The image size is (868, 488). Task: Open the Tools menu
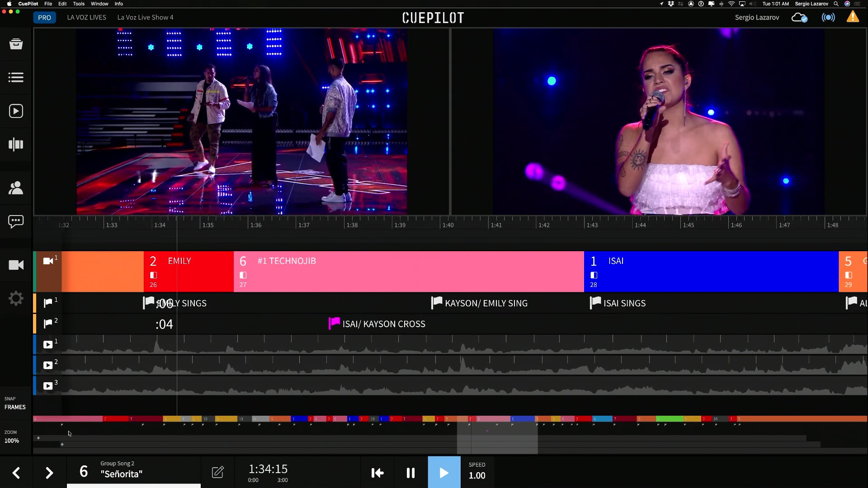click(79, 4)
